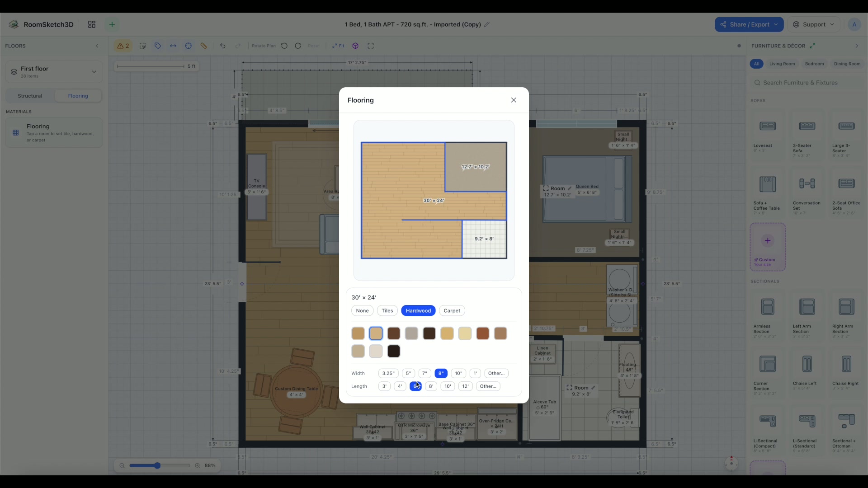The image size is (868, 488).
Task: Choose the 10" plank width option
Action: [458, 373]
